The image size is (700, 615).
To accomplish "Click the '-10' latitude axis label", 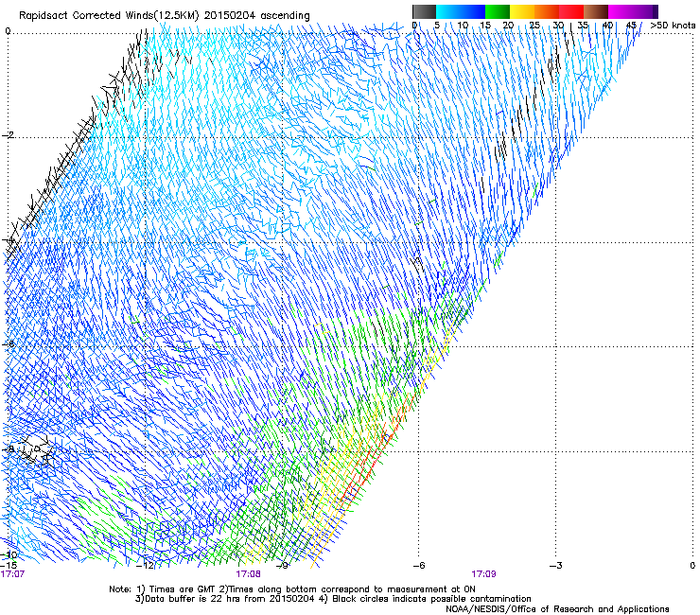I will (x=9, y=554).
